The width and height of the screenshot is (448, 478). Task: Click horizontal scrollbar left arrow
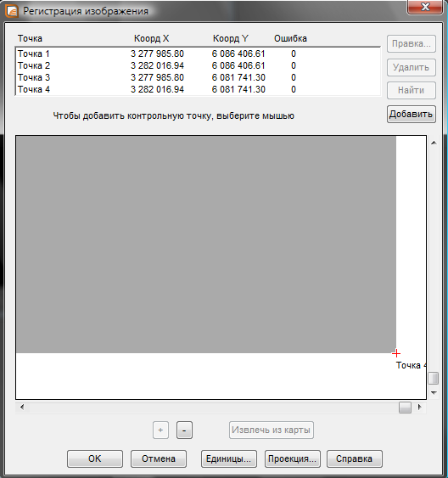click(21, 407)
